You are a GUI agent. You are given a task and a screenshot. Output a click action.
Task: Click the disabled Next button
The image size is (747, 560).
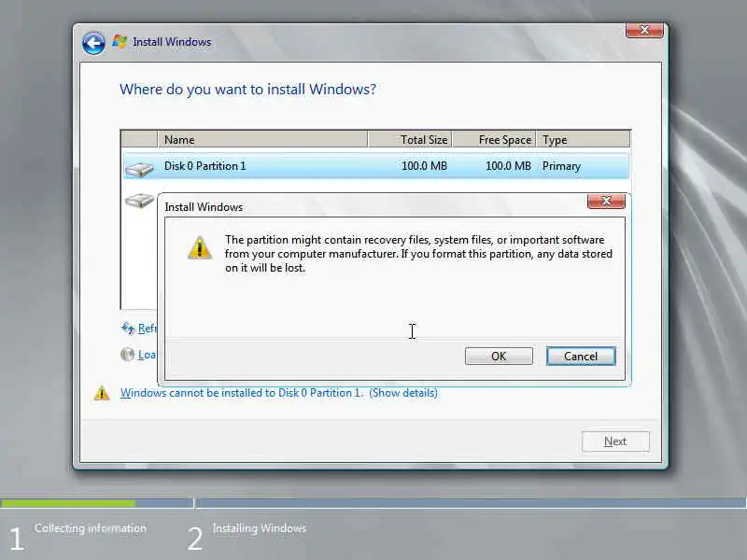(615, 441)
